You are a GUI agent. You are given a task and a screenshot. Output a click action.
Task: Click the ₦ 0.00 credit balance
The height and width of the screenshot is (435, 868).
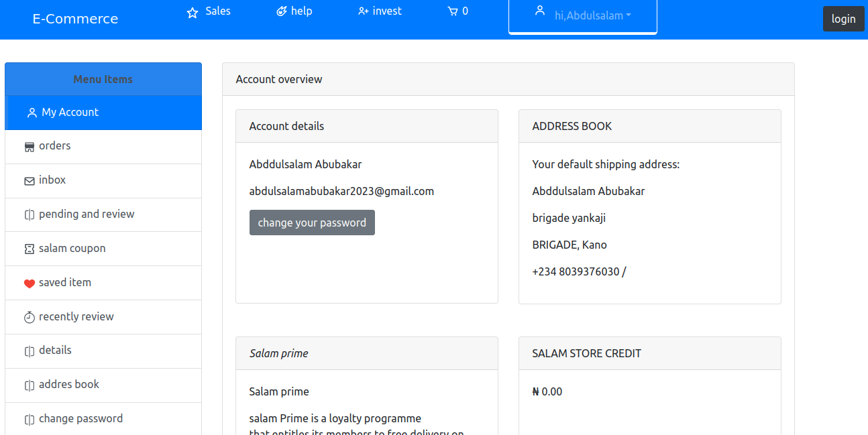[x=547, y=391]
